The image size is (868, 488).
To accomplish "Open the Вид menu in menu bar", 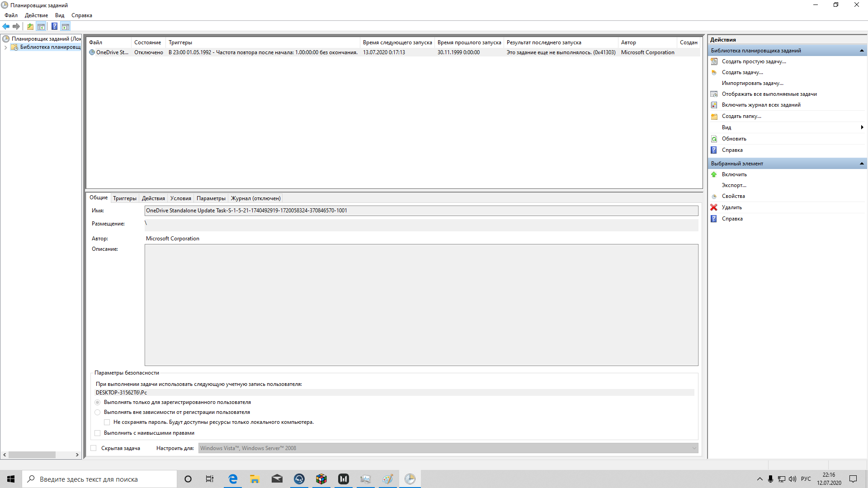I will (60, 15).
